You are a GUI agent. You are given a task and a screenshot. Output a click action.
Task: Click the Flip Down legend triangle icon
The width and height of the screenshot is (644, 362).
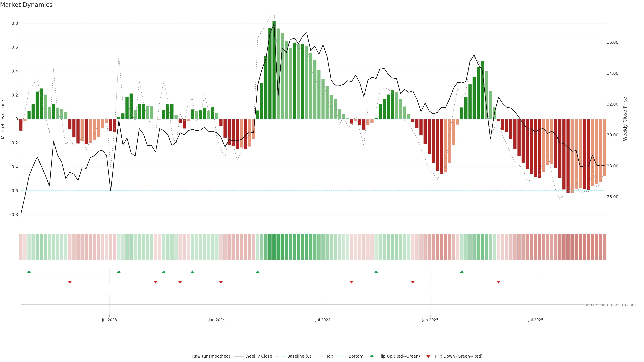coord(428,356)
